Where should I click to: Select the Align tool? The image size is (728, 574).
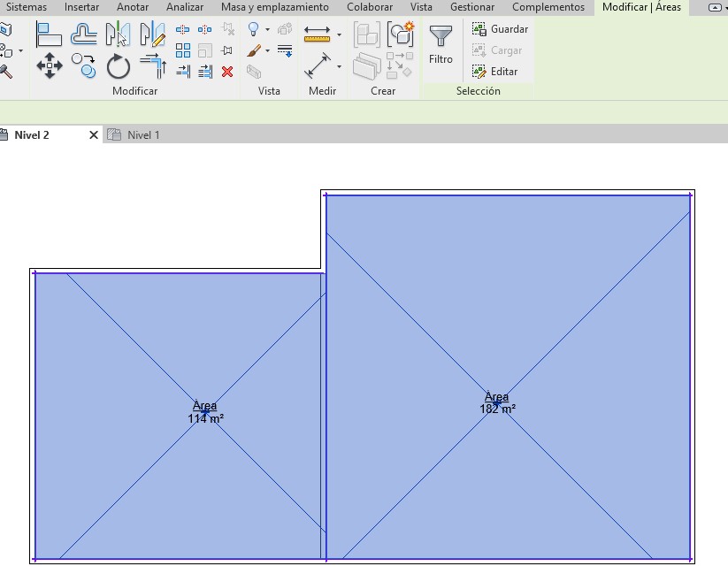click(x=49, y=34)
